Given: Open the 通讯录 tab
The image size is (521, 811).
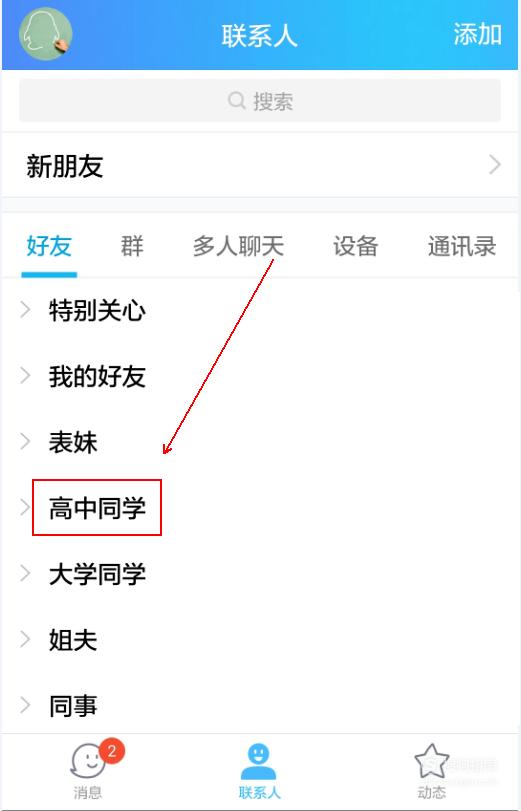Looking at the screenshot, I should click(462, 246).
